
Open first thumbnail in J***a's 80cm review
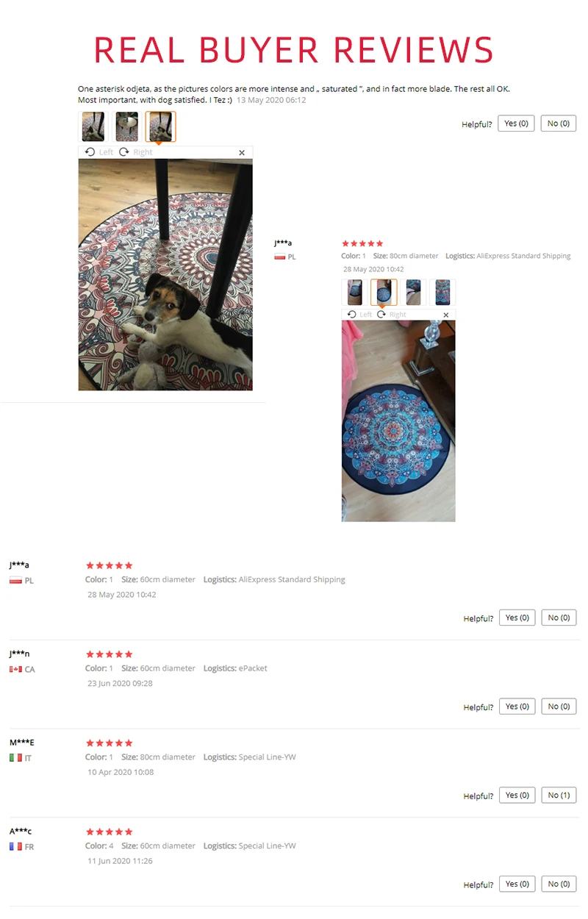point(354,292)
